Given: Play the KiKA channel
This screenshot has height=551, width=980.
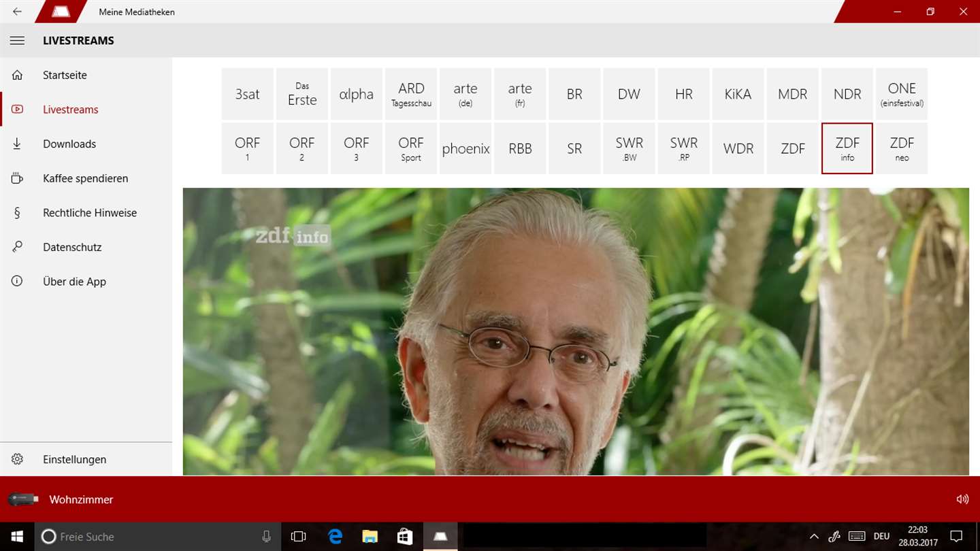Looking at the screenshot, I should pyautogui.click(x=738, y=94).
